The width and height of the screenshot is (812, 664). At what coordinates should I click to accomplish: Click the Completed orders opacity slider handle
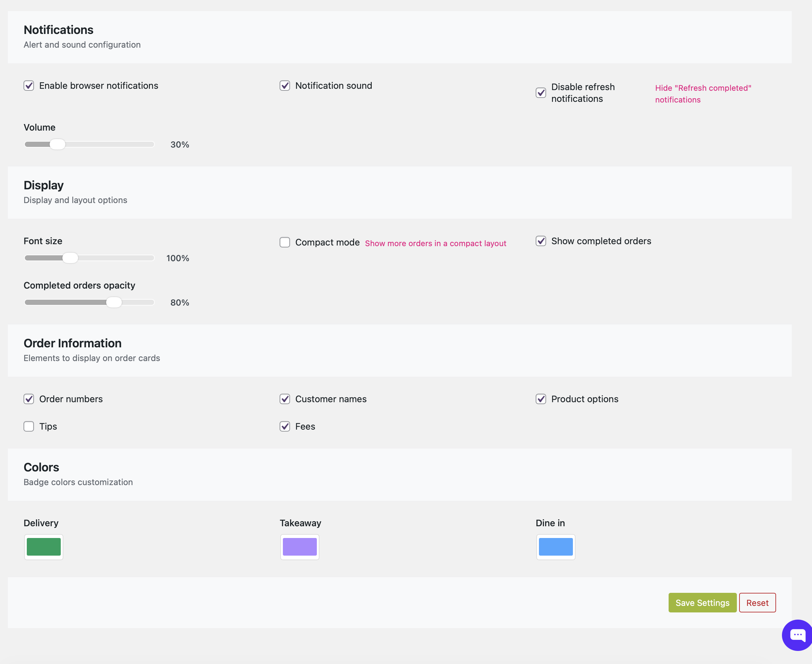[114, 303]
